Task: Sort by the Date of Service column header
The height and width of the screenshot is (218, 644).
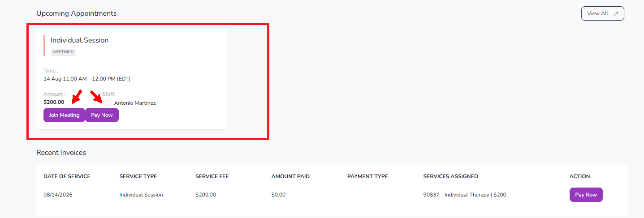Action: click(x=67, y=176)
